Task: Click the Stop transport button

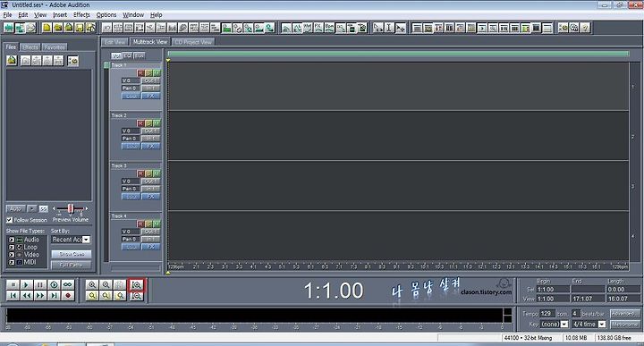Action: coord(13,284)
